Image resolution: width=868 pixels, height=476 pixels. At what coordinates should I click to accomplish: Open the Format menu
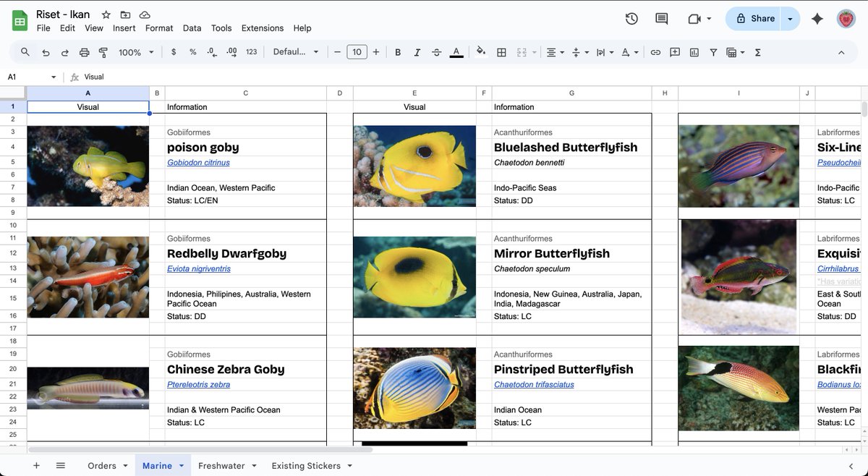(x=159, y=28)
